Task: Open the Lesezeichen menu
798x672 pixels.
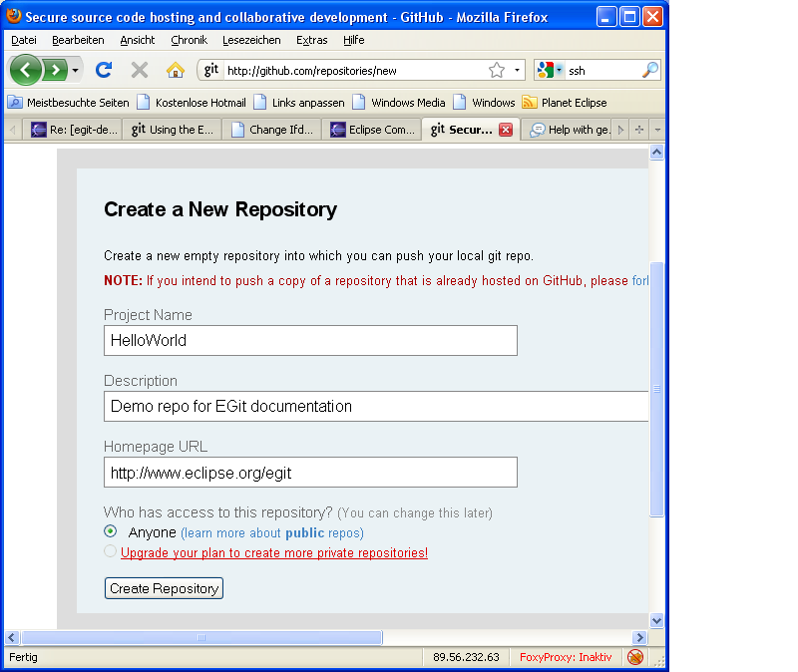Action: (251, 40)
